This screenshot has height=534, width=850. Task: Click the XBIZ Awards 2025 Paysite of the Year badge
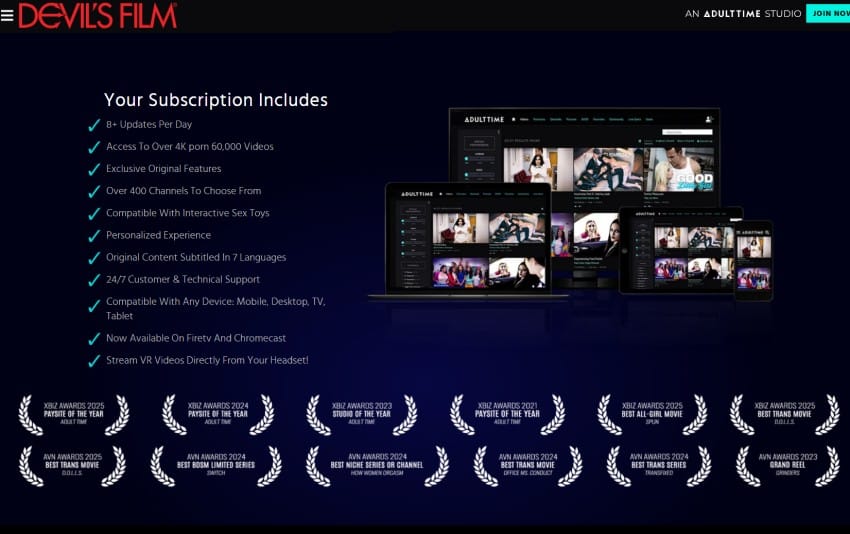click(74, 414)
